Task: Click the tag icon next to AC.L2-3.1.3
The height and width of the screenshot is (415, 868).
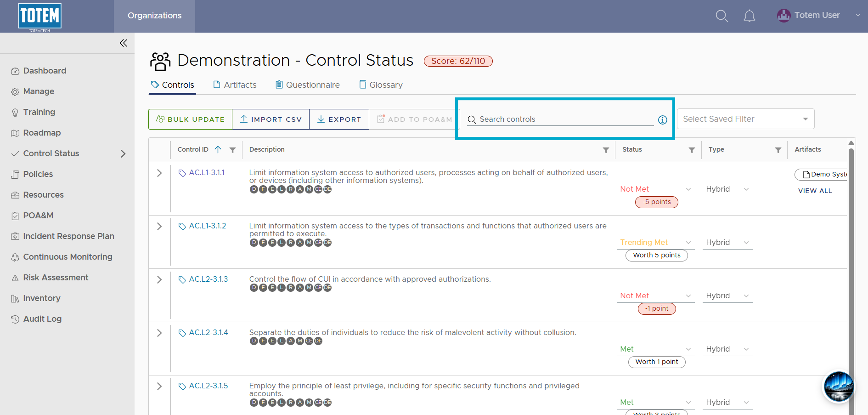Action: (x=182, y=280)
